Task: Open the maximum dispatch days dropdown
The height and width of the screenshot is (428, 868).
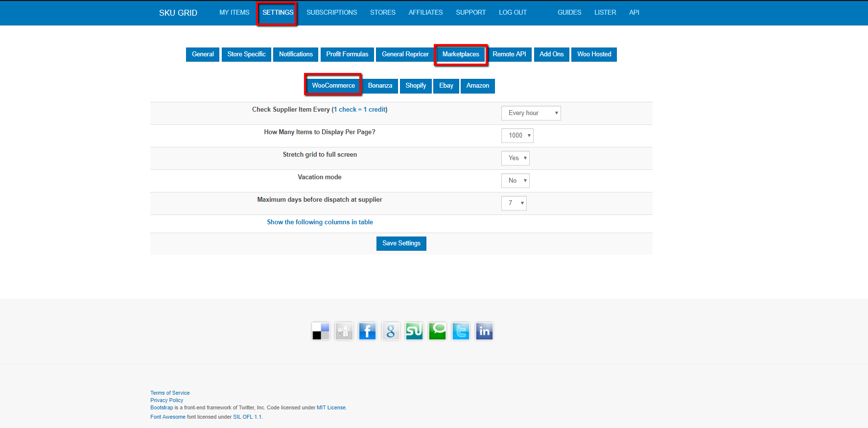Action: tap(514, 203)
